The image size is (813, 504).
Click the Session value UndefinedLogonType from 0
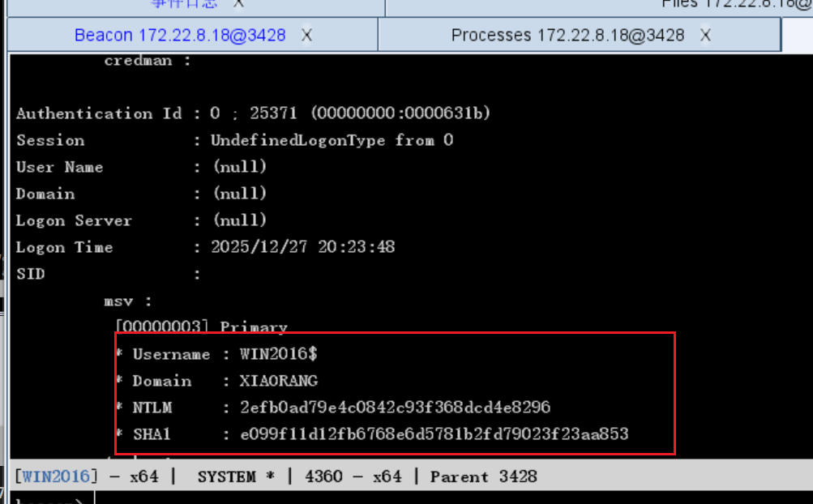click(332, 140)
